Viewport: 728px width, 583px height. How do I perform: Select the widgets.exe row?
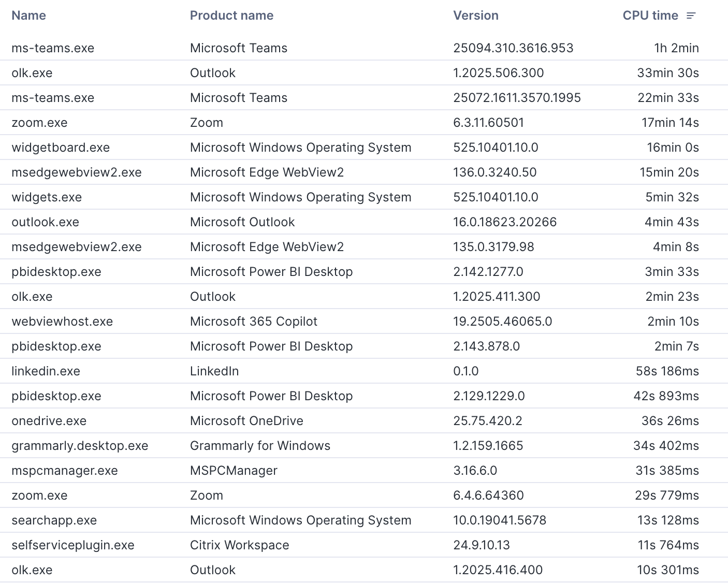[x=47, y=197]
